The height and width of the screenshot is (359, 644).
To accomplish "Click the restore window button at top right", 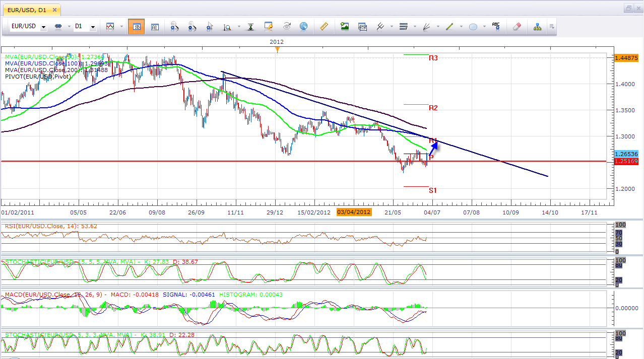I will (x=628, y=8).
